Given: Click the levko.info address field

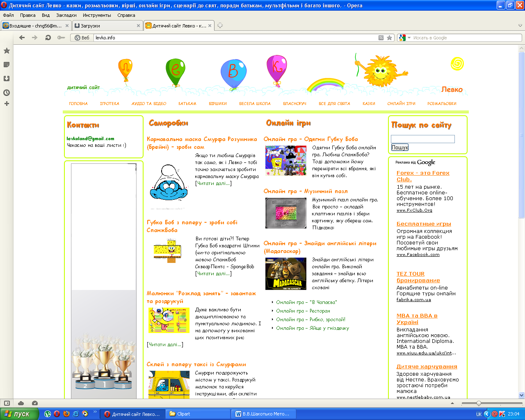Looking at the screenshot, I should pos(236,38).
